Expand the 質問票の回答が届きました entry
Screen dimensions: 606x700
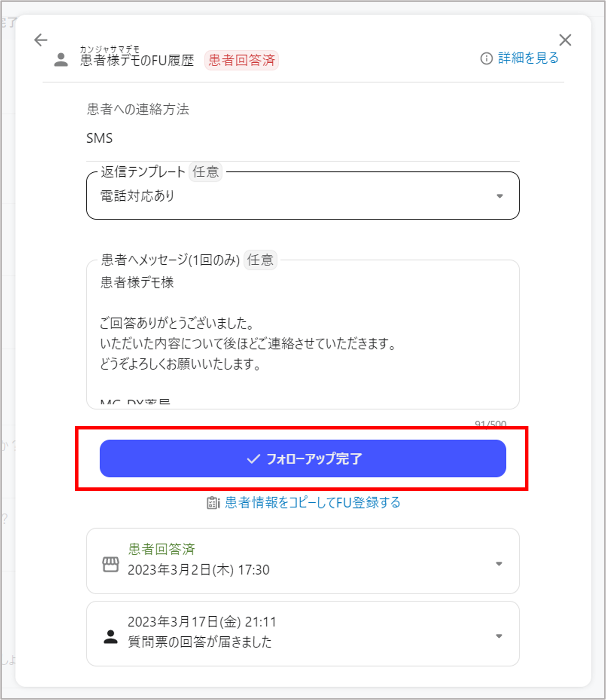coord(499,636)
